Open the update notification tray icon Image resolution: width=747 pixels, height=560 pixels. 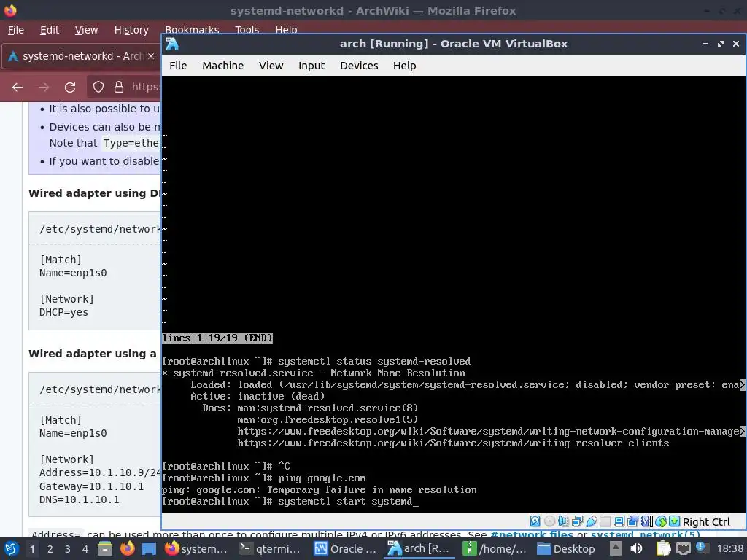tap(703, 548)
